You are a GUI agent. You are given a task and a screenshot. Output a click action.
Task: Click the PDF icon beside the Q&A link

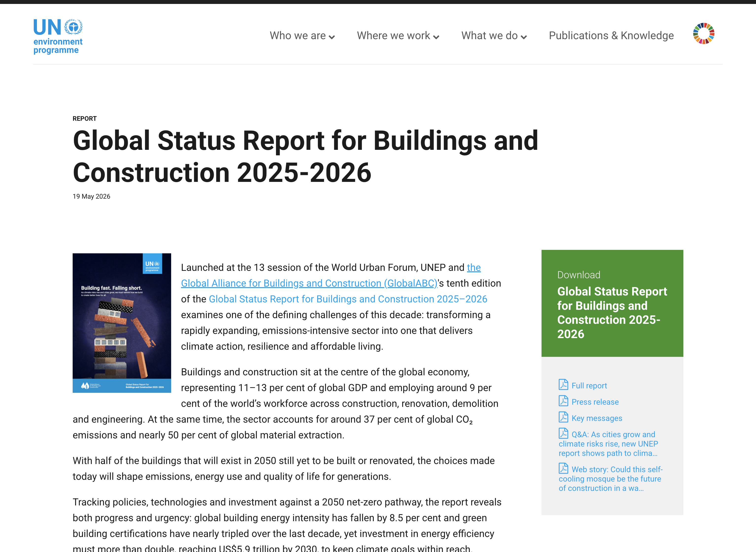point(563,433)
